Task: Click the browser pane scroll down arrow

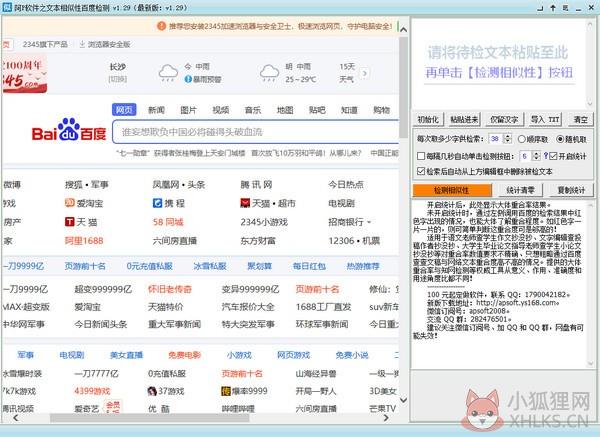Action: click(403, 399)
